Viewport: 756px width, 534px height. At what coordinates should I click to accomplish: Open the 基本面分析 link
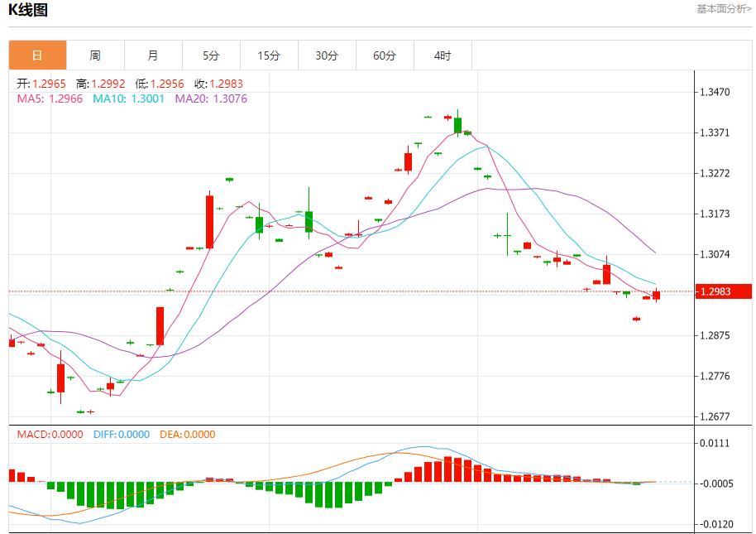tap(724, 9)
